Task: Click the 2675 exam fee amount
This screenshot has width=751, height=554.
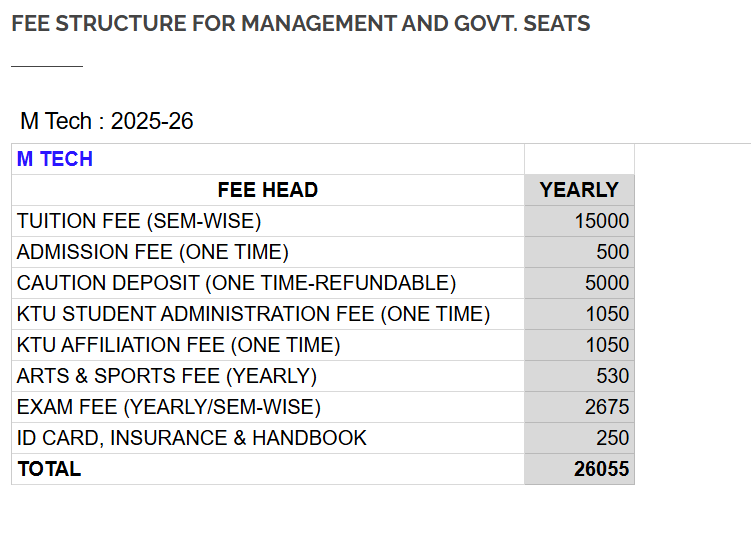Action: (x=607, y=407)
